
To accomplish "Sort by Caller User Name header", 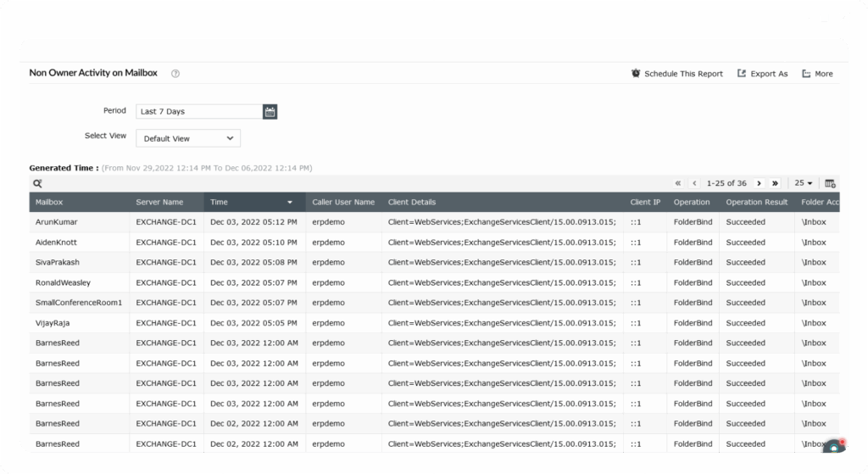I will click(343, 202).
